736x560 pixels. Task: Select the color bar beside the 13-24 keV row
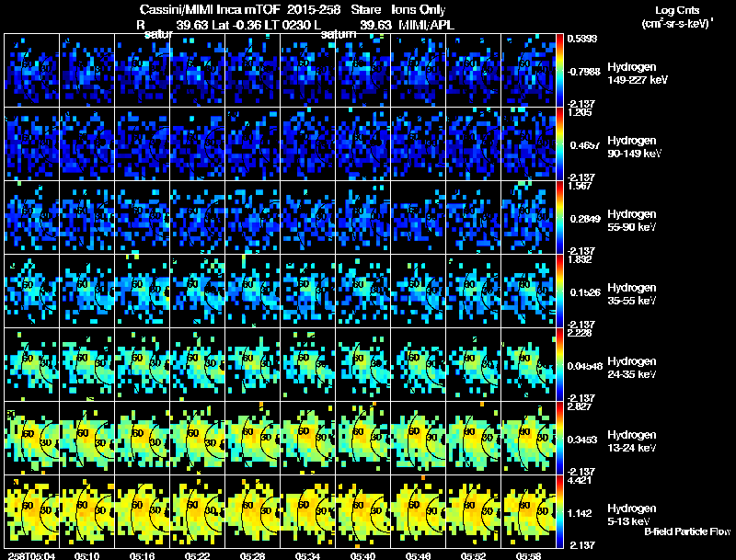click(x=559, y=438)
